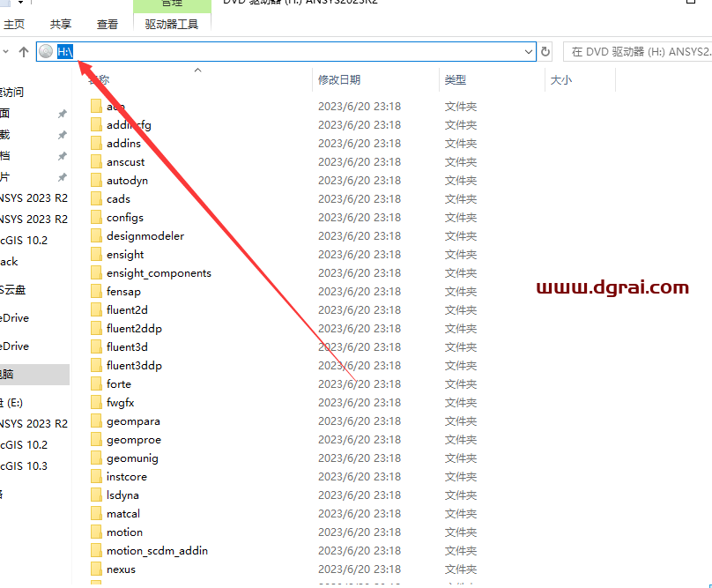Viewport: 712px width, 588px height.
Task: Click the nexus folder name
Action: [121, 569]
